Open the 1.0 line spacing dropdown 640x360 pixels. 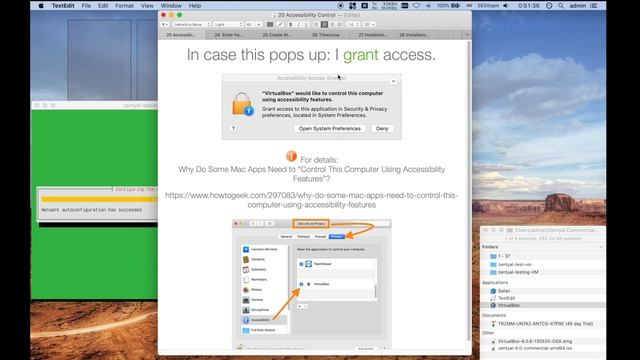click(x=353, y=24)
